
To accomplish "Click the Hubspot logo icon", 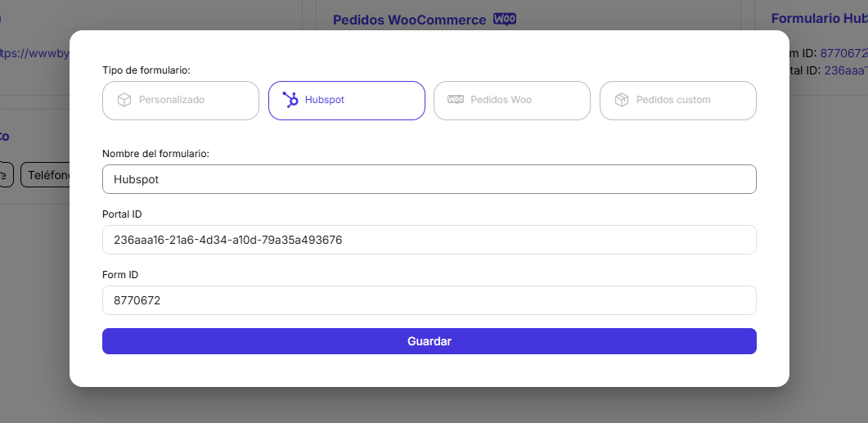I will tap(290, 100).
